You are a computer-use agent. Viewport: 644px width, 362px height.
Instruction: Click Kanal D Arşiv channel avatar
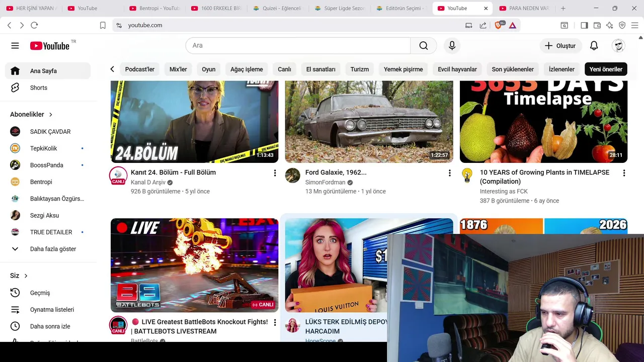pos(118,175)
